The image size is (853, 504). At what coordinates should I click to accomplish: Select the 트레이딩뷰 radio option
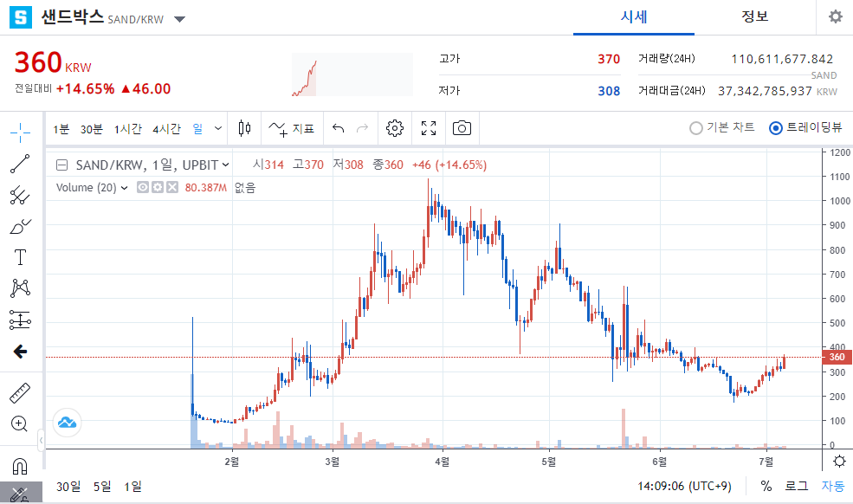805,127
